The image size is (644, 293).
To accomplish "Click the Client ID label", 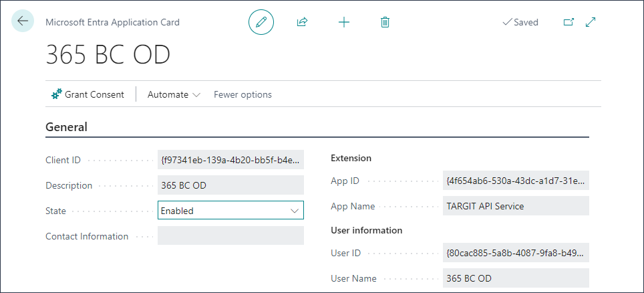I will pos(63,160).
